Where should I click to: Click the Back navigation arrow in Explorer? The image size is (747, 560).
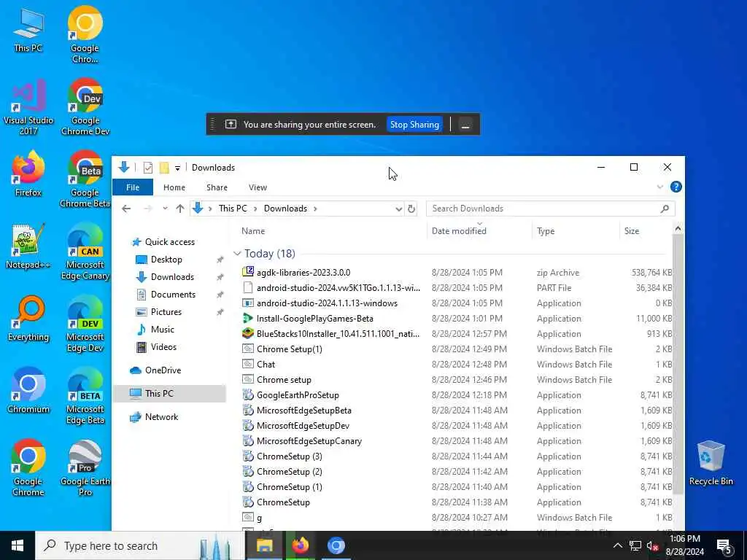(126, 209)
